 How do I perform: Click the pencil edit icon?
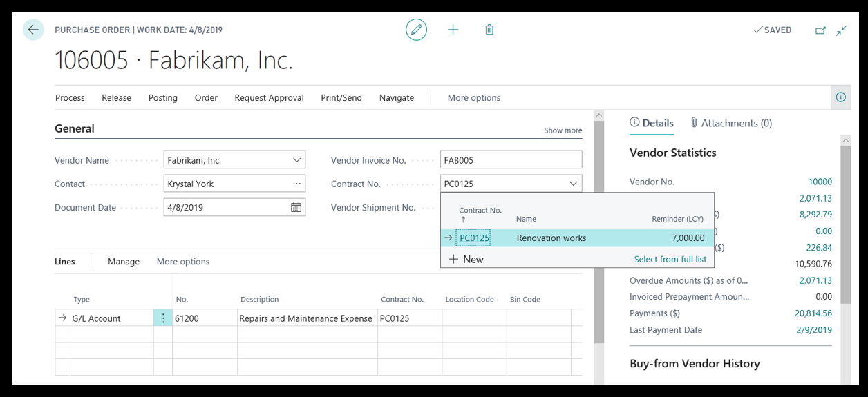pyautogui.click(x=416, y=30)
